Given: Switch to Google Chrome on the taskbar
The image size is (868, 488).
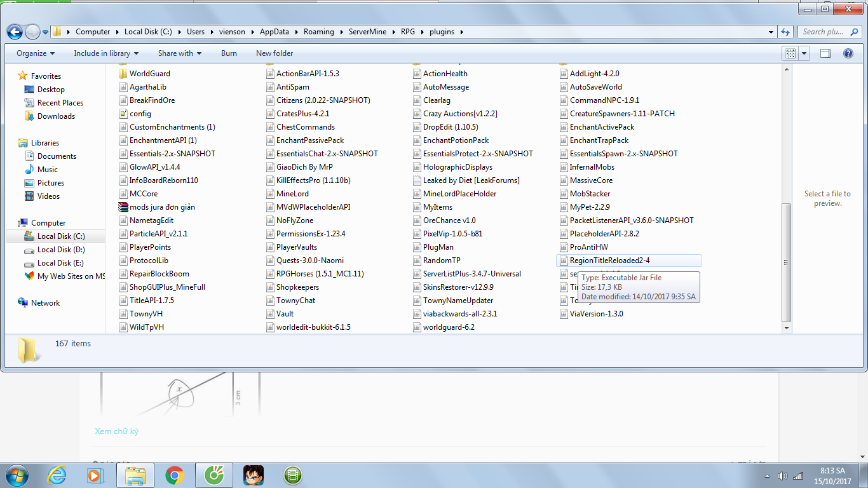Looking at the screenshot, I should 175,475.
